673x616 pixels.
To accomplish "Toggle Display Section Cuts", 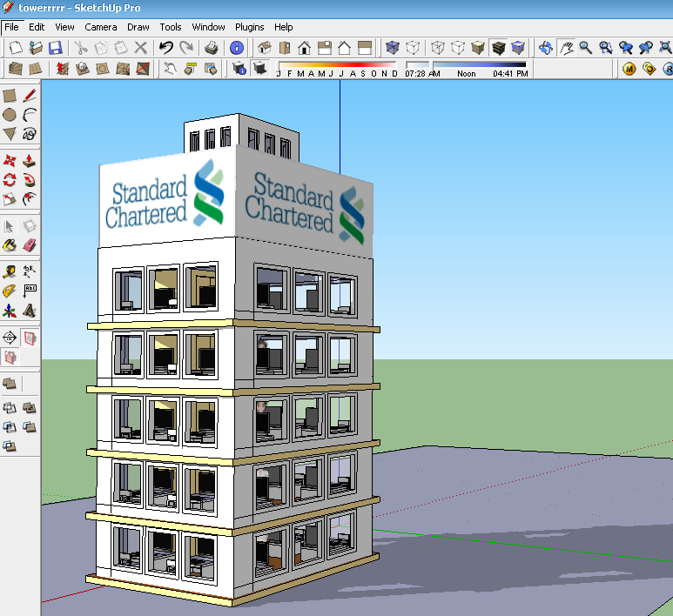I will [10, 357].
